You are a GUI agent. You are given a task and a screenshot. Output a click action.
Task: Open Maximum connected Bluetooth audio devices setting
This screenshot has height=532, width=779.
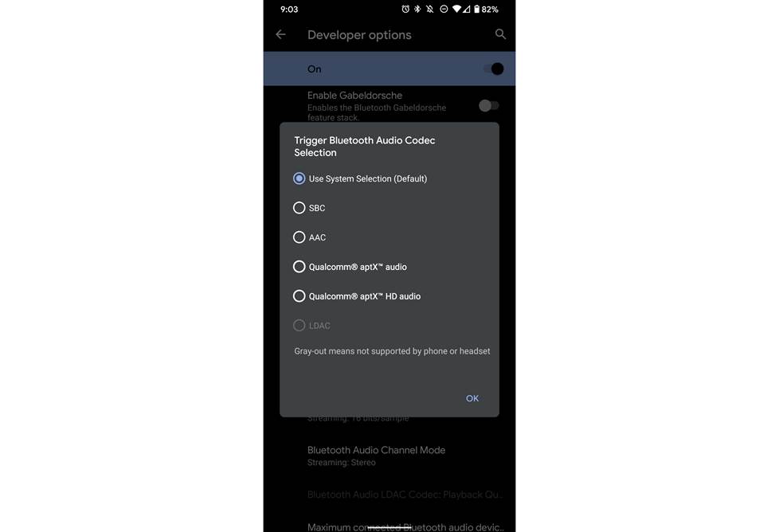click(x=389, y=526)
